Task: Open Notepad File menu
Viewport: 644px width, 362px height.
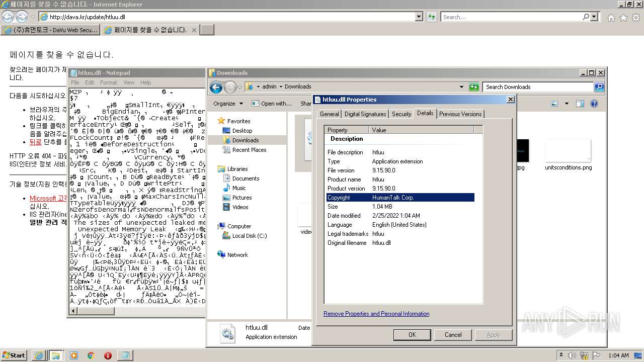Action: [x=75, y=82]
